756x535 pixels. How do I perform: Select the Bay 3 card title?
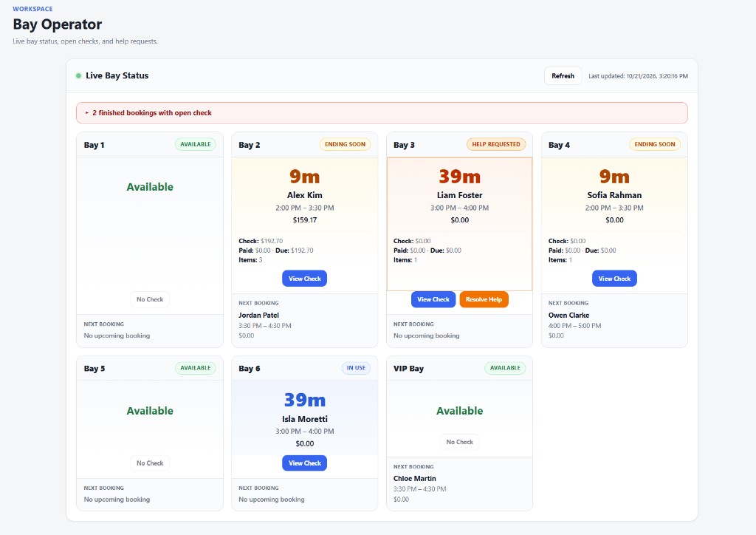(404, 145)
